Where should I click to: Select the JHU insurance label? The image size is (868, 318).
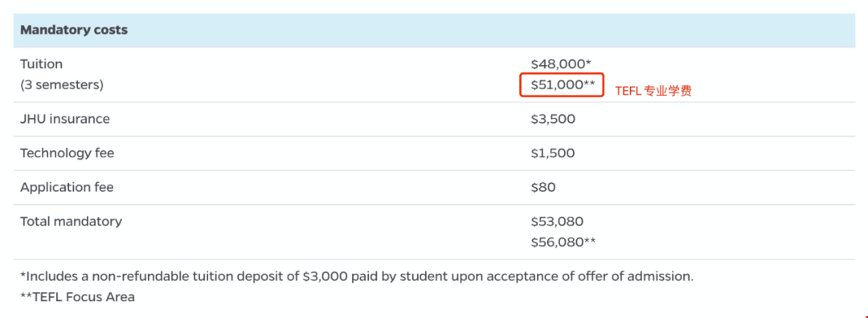point(65,119)
